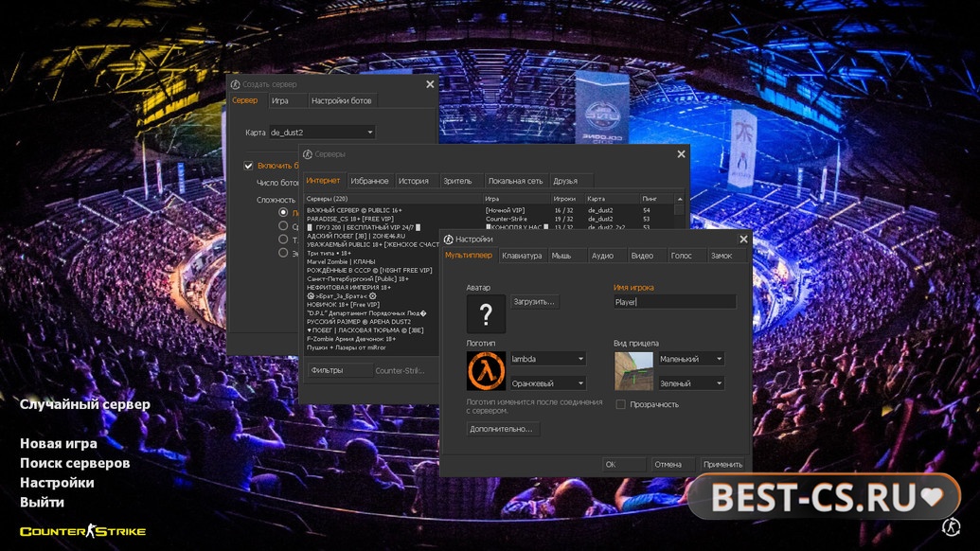The height and width of the screenshot is (551, 980).
Task: Open the Избранное tab in Серверы
Action: point(369,181)
